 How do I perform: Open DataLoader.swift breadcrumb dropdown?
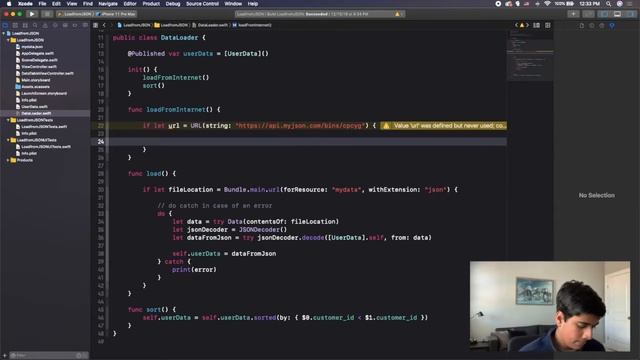coord(210,25)
